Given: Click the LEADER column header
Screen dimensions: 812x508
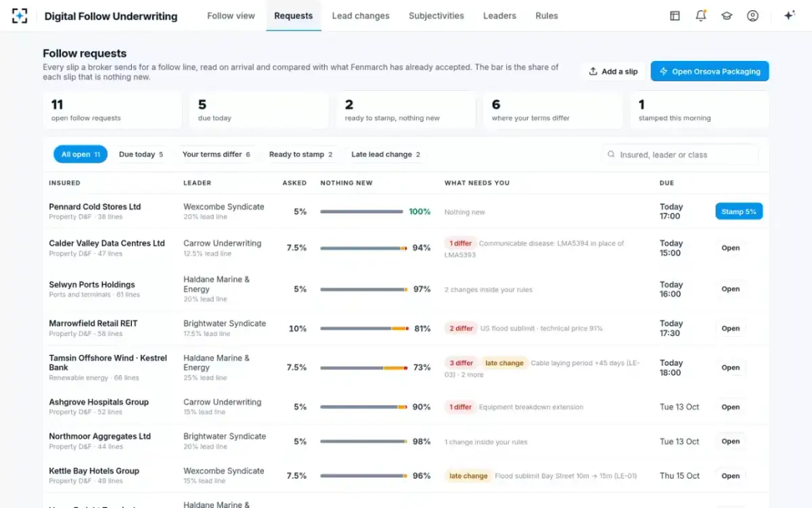Looking at the screenshot, I should click(197, 183).
